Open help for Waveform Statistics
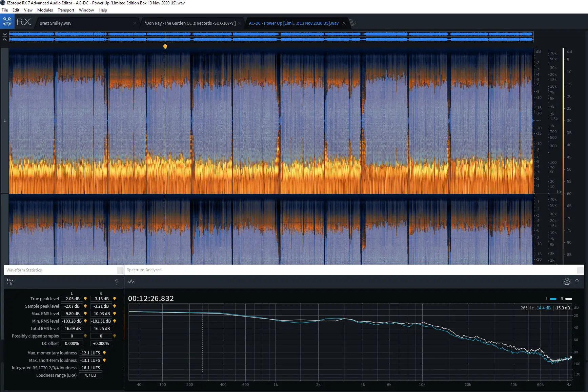588x392 pixels. coord(117,282)
